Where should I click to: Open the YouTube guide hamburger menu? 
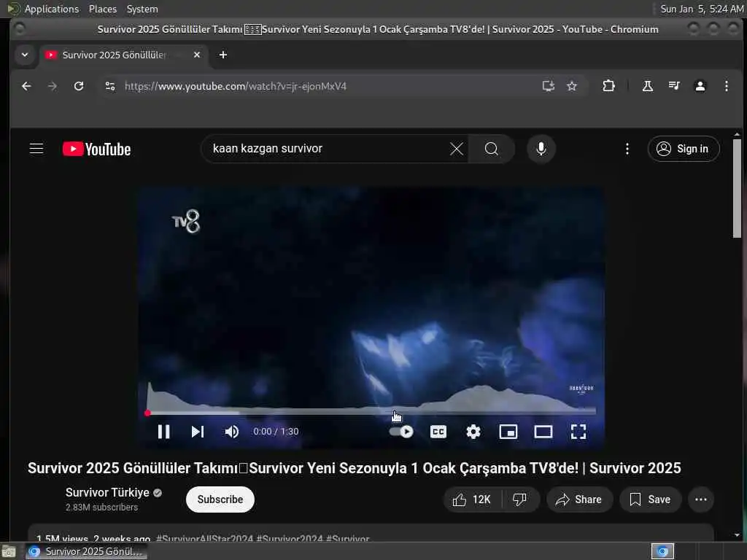[36, 149]
